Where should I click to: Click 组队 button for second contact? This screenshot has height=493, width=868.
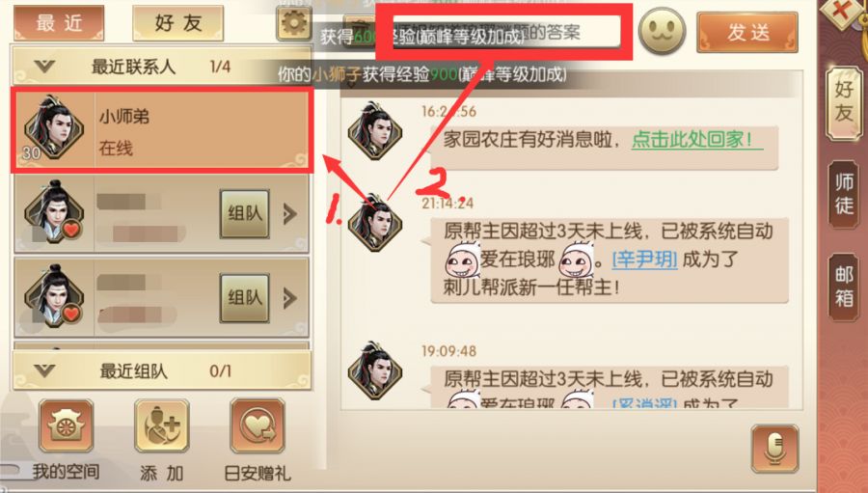tap(245, 214)
